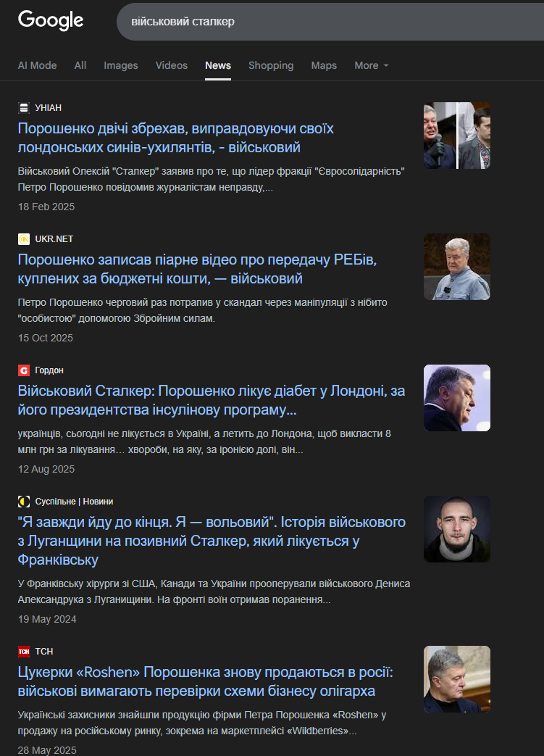The height and width of the screenshot is (756, 544).
Task: Click the Google logo
Action: click(51, 21)
